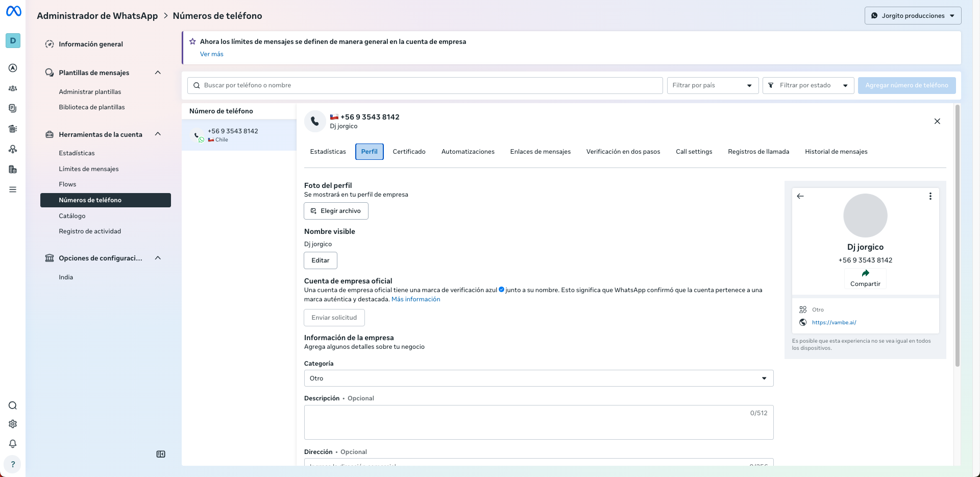Open the Filtrar por país dropdown
This screenshot has height=477, width=980.
pyautogui.click(x=712, y=85)
